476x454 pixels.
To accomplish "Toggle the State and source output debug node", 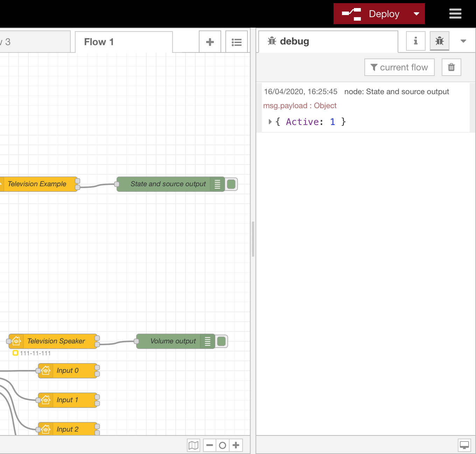I will [231, 184].
